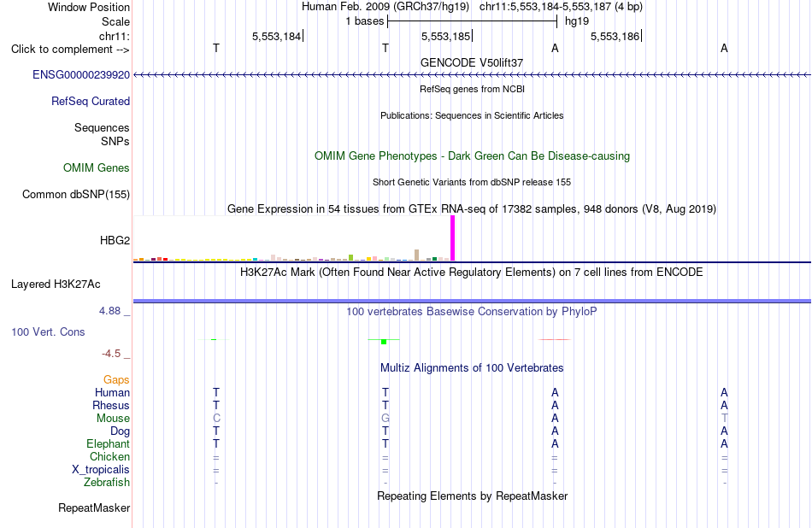Click the 4.88 PhyloP upper limit value
812x528 pixels.
pos(109,311)
